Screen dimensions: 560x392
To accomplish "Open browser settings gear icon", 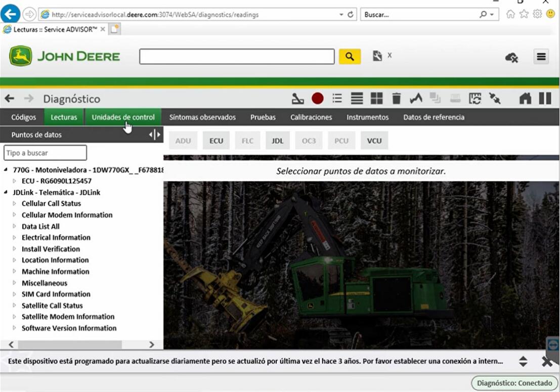I will tap(537, 14).
